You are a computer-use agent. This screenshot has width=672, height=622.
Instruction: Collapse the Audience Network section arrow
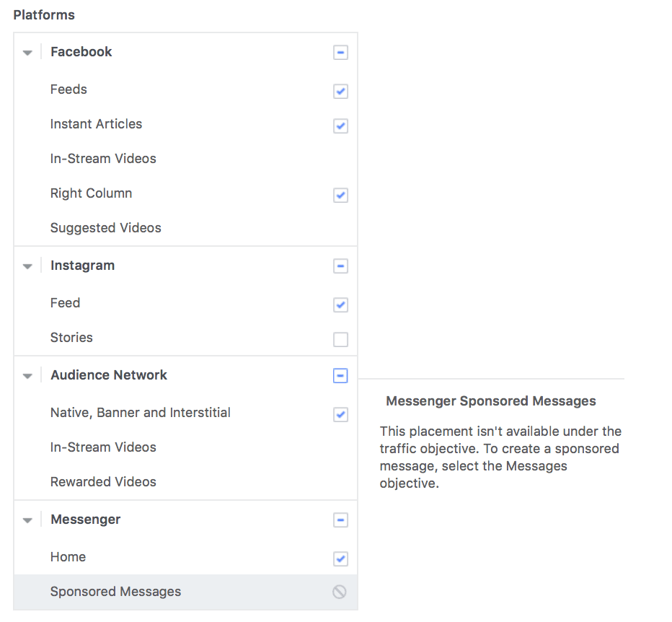click(x=27, y=376)
